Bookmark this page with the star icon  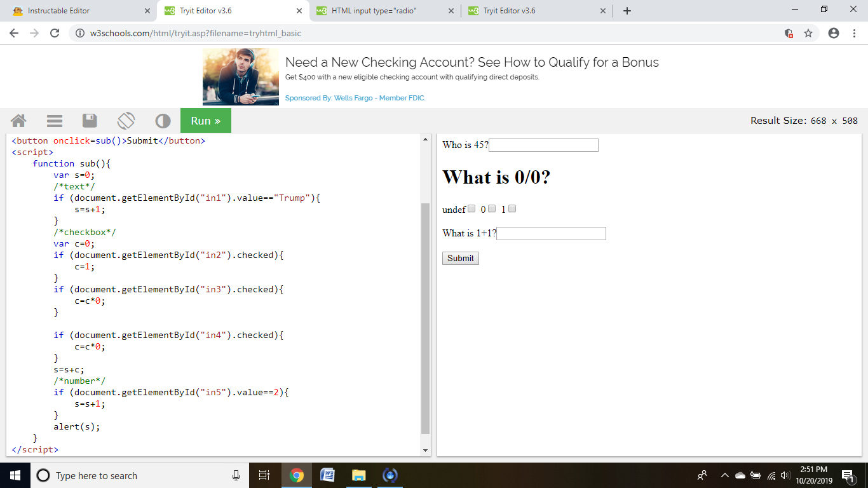808,33
